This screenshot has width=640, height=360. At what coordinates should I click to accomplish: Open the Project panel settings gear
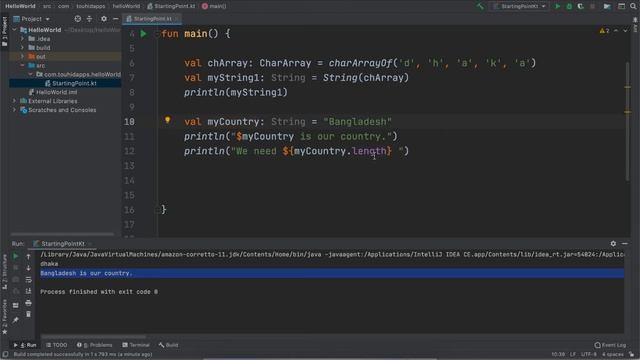pyautogui.click(x=104, y=19)
